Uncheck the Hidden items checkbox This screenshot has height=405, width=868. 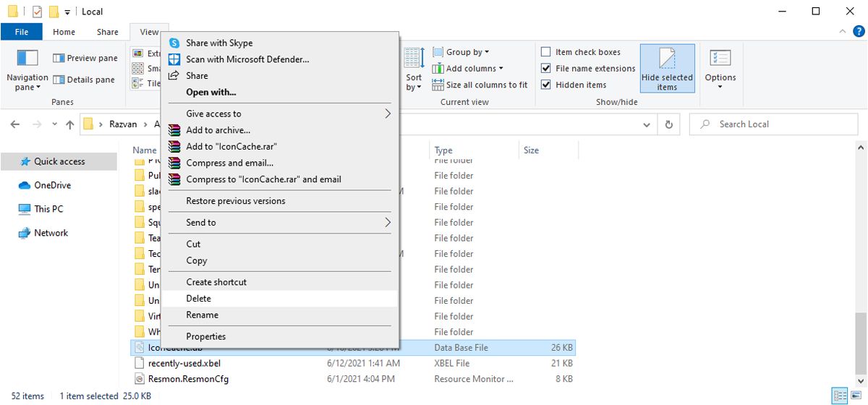[x=546, y=85]
